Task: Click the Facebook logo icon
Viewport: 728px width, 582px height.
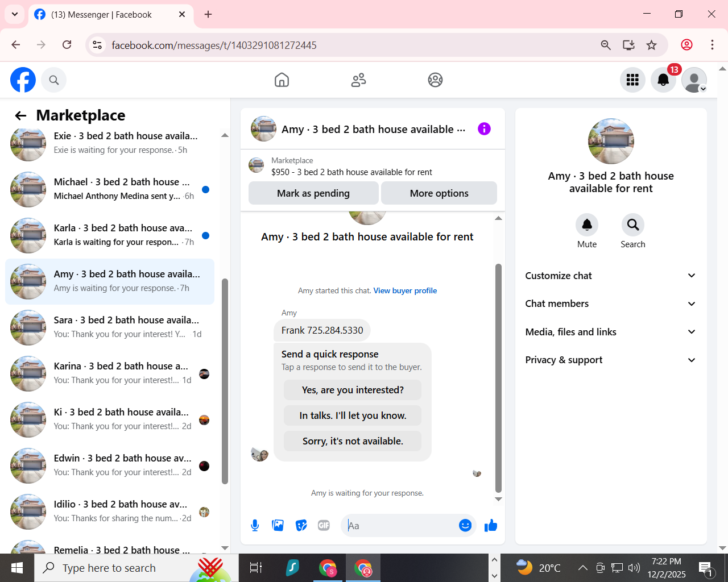Action: pos(23,80)
